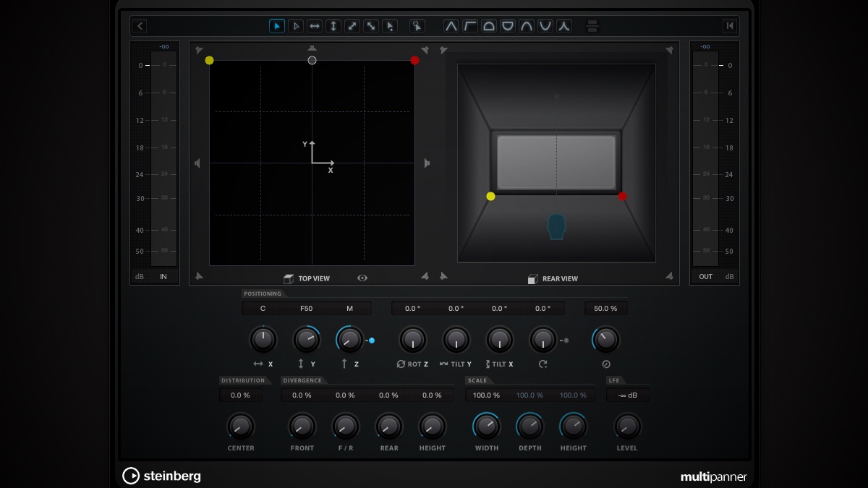868x488 pixels.
Task: Click the Divergence section header
Action: click(302, 380)
